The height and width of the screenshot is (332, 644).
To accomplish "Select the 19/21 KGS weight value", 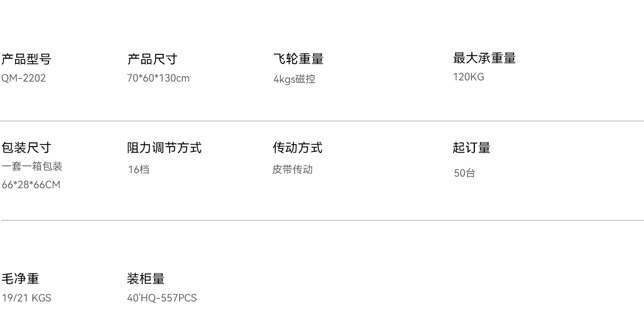I will 26,298.
